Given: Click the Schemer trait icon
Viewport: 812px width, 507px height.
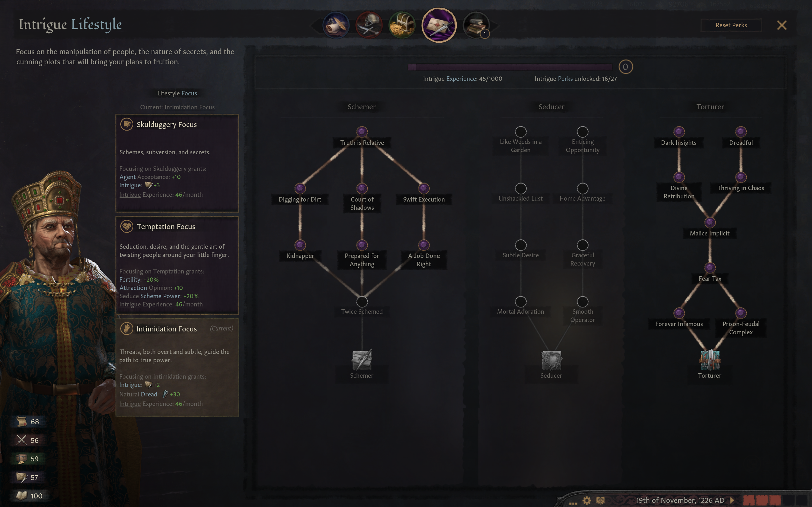Looking at the screenshot, I should tap(362, 359).
